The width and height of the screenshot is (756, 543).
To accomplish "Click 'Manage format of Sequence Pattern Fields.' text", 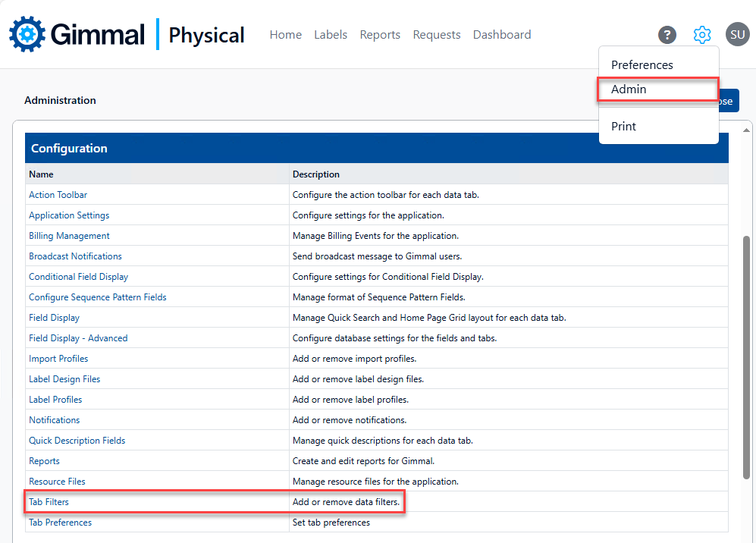I will pyautogui.click(x=379, y=297).
